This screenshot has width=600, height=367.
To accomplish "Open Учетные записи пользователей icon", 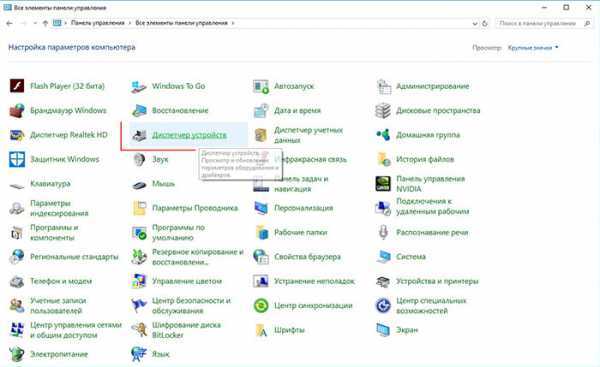I will coord(17,306).
